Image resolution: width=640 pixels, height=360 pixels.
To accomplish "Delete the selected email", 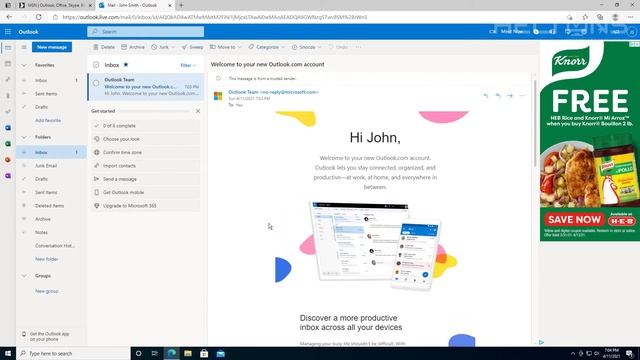I will point(104,47).
